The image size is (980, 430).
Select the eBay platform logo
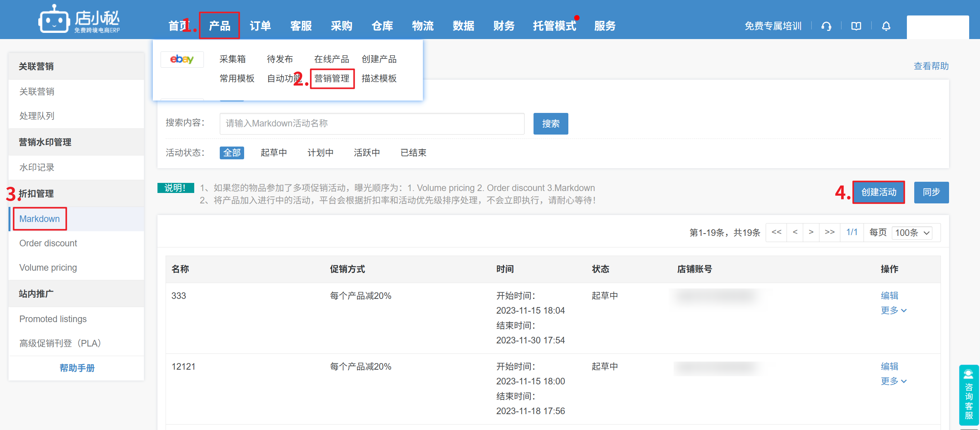click(182, 59)
